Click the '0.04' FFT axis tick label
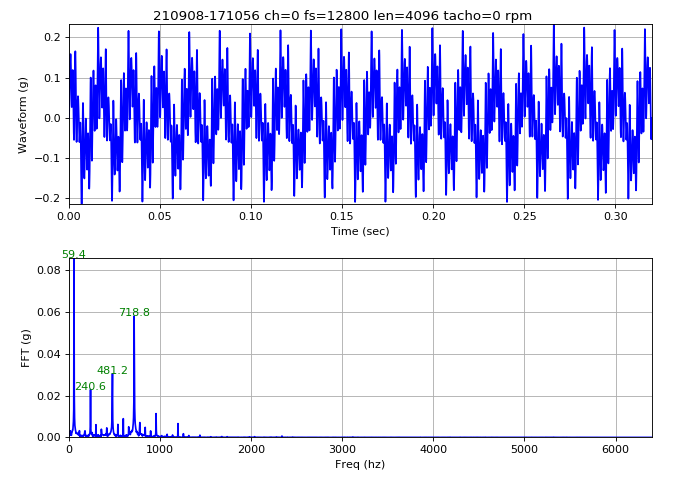 48,354
